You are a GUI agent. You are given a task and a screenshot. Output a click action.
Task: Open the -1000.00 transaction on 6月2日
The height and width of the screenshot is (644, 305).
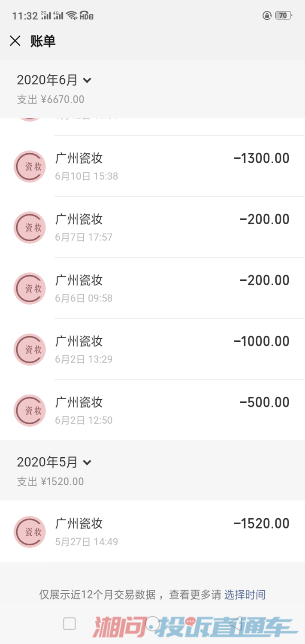coord(261,341)
